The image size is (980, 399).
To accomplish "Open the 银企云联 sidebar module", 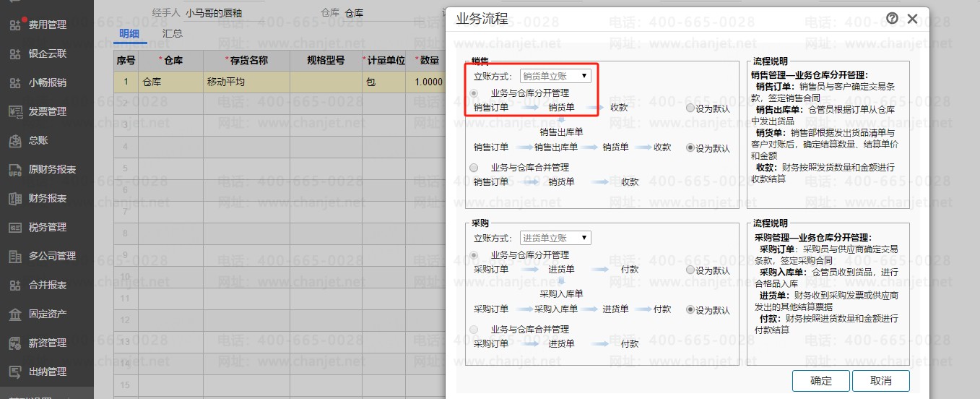I will click(x=47, y=53).
